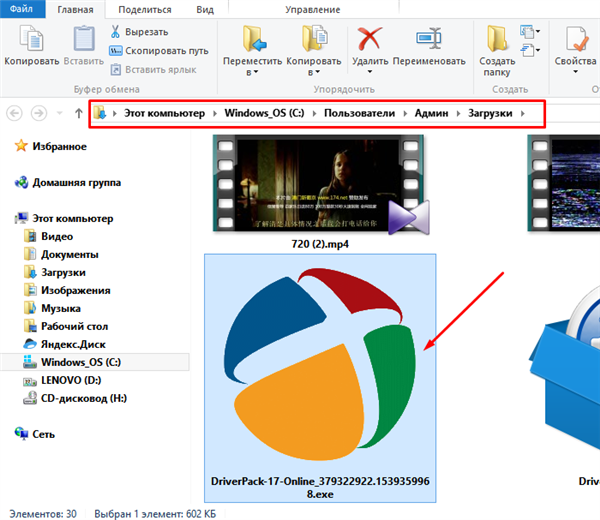
Task: Click the Создать папку folder icon
Action: tap(497, 39)
